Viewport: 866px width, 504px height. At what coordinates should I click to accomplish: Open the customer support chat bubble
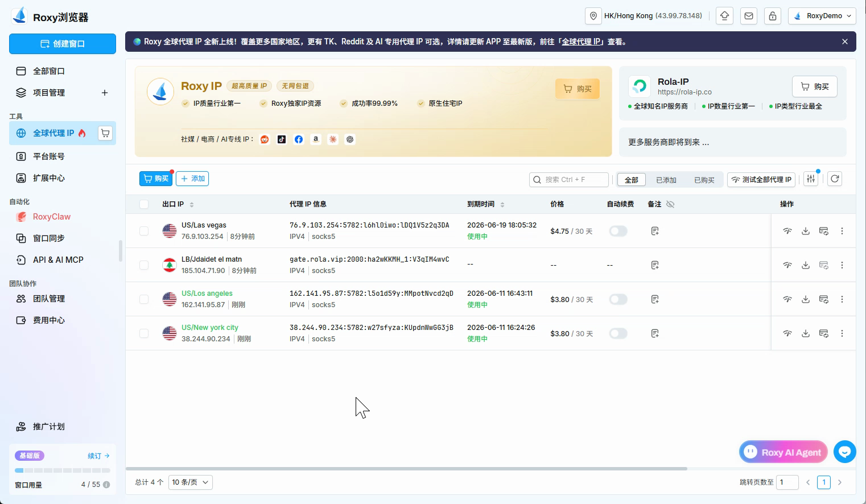tap(845, 452)
